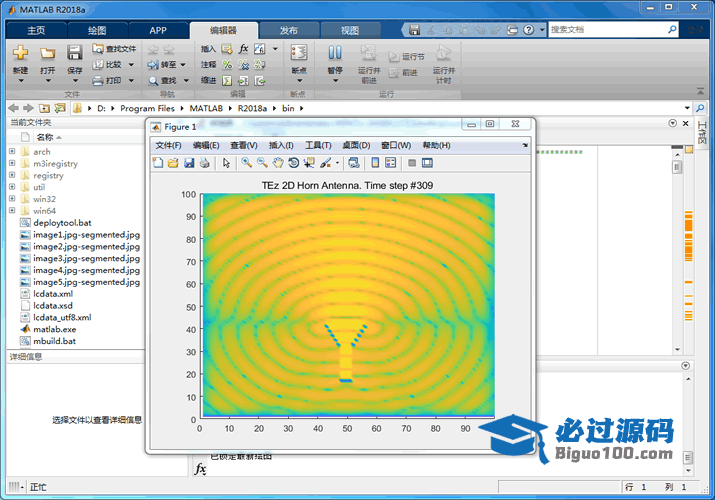715x500 pixels.
Task: Switch to the APP tab
Action: click(x=158, y=30)
